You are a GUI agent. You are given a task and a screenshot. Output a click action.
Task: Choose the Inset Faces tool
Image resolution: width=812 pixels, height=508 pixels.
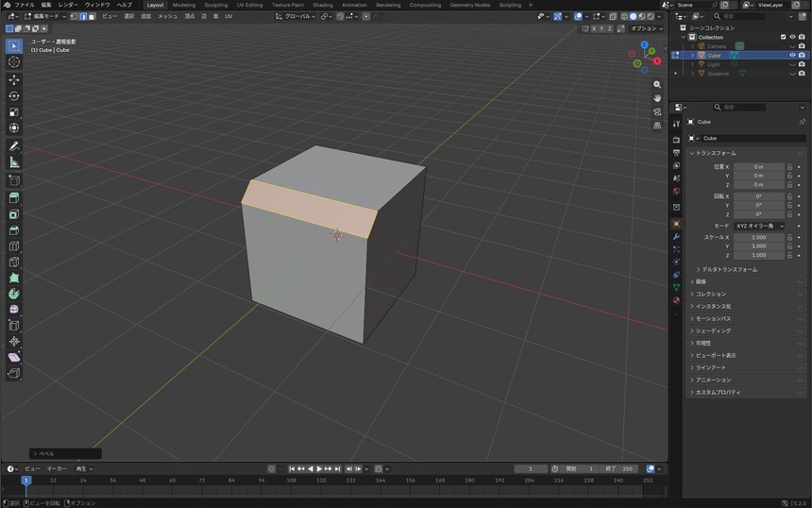tap(14, 213)
